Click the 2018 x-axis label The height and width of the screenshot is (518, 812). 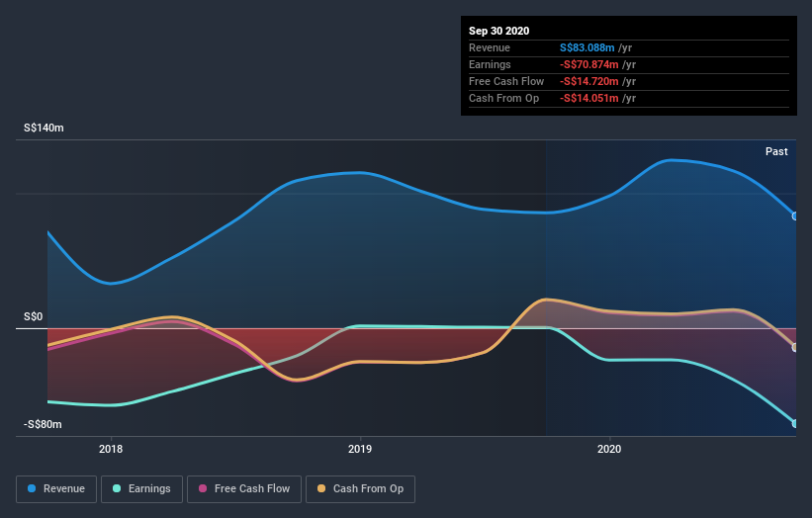(111, 449)
